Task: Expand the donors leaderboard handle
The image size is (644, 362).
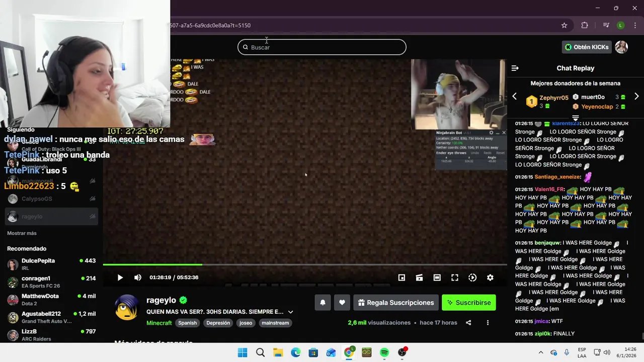Action: pyautogui.click(x=576, y=117)
